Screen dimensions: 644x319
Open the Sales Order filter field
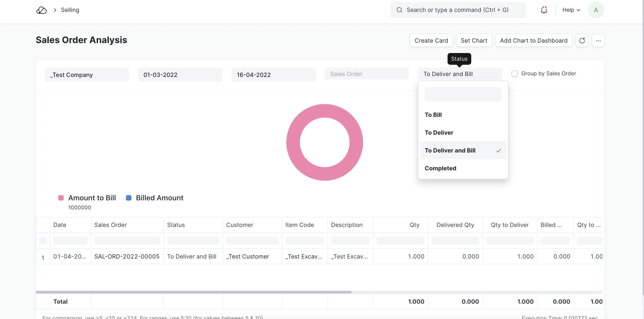pyautogui.click(x=366, y=74)
